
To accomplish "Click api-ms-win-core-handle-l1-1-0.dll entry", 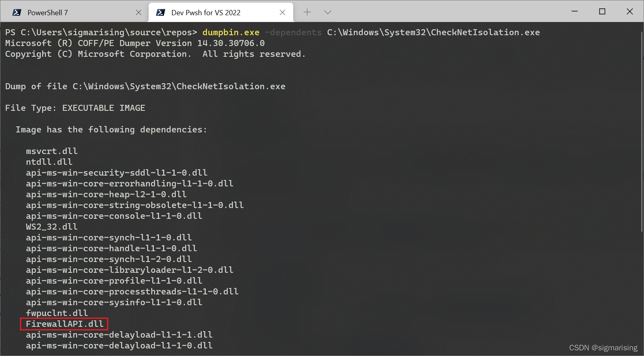I will click(111, 248).
